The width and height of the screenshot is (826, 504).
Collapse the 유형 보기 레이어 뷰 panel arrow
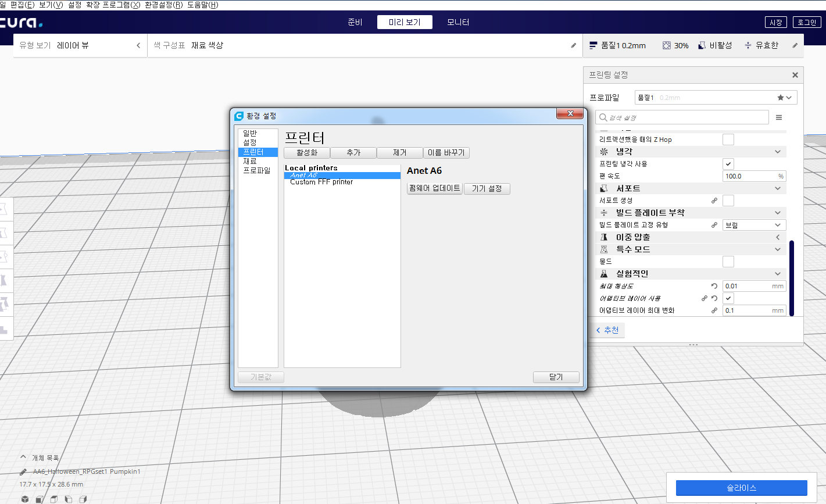[138, 45]
